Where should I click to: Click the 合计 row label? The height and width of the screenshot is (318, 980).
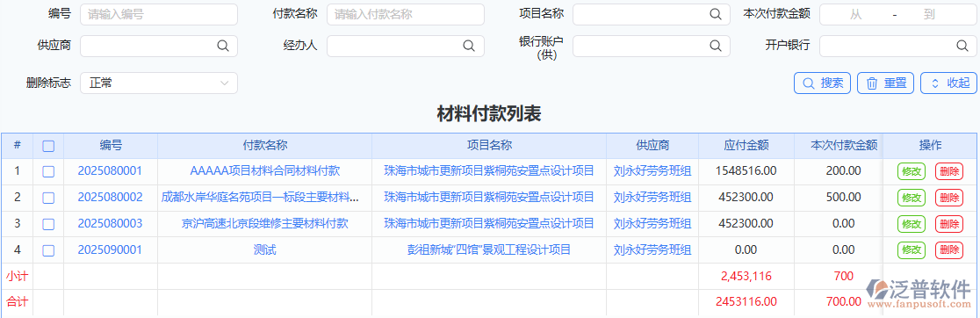pos(17,302)
